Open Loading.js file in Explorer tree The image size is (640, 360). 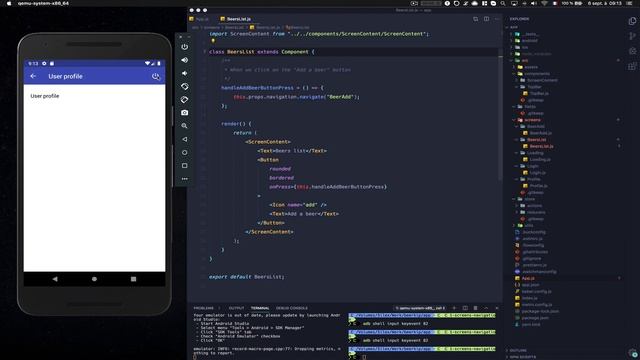coord(537,160)
